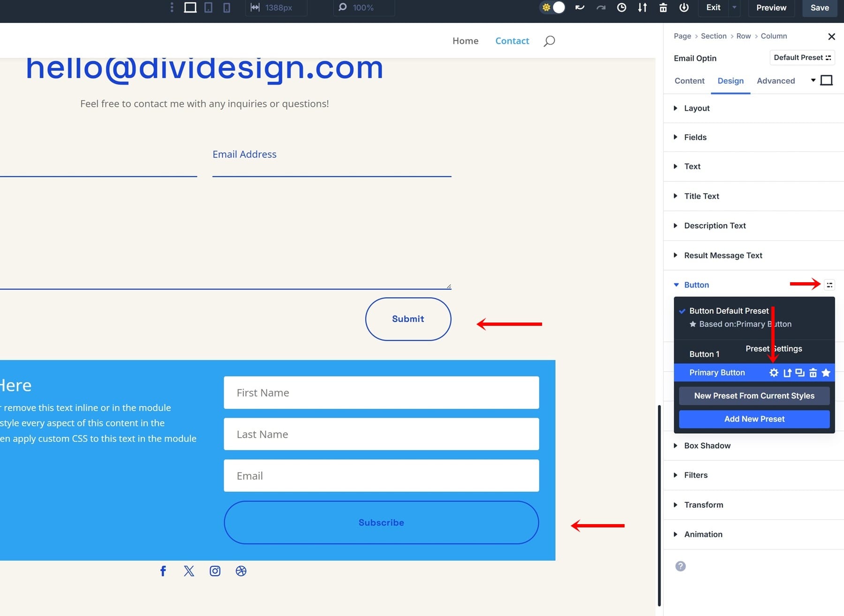Click the Email field in optin
Image resolution: width=844 pixels, height=616 pixels.
pos(381,476)
